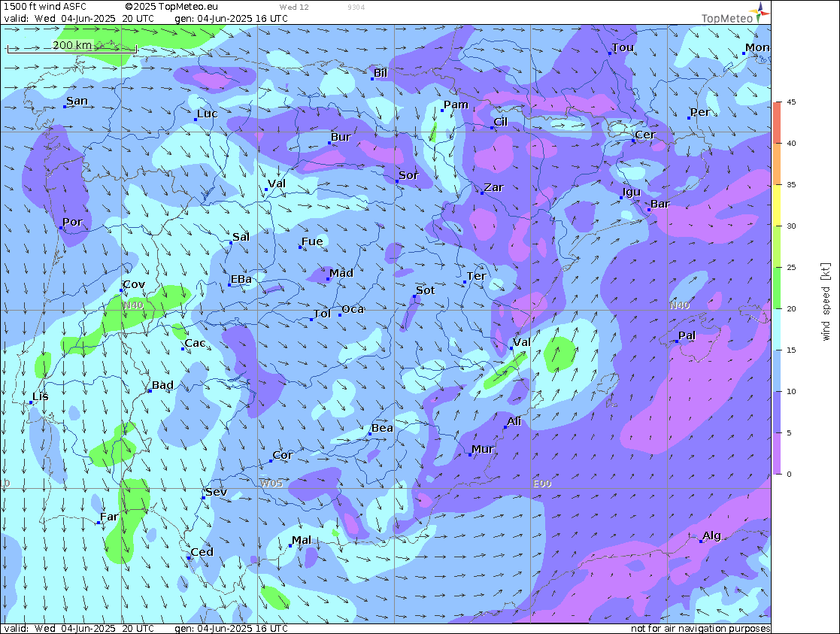Select the Cil city label
This screenshot has width=840, height=634.
click(x=500, y=122)
